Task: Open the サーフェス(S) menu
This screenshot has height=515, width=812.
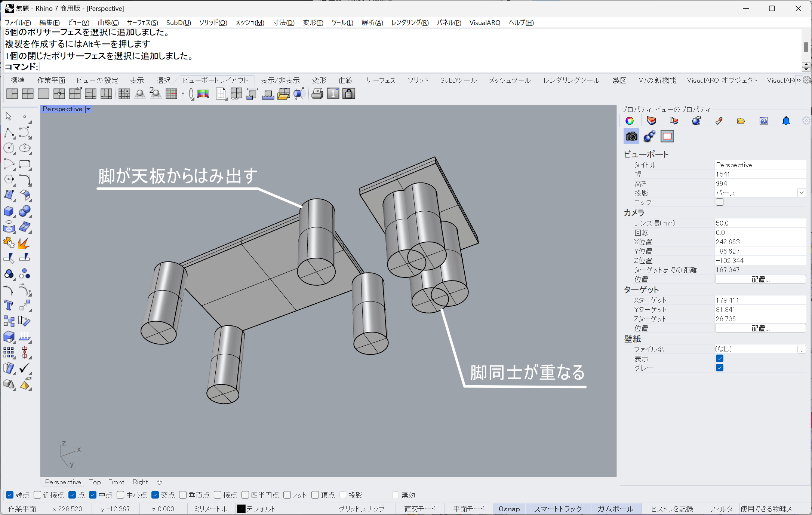Action: point(142,22)
